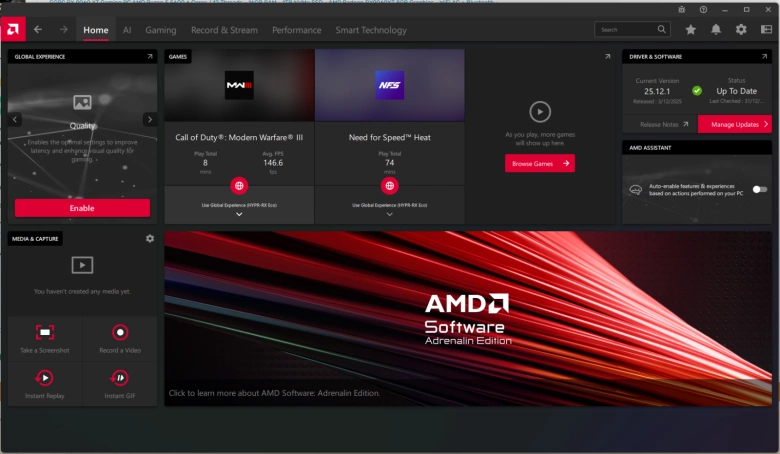Click the play circle icon in Games panel
The width and height of the screenshot is (780, 454).
point(540,112)
